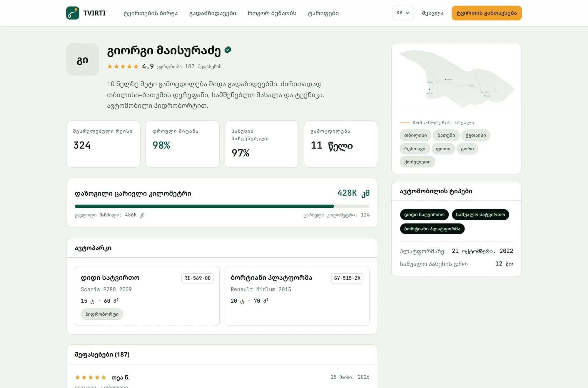
Task: Open გადამზიდავები in the navigation
Action: (213, 13)
